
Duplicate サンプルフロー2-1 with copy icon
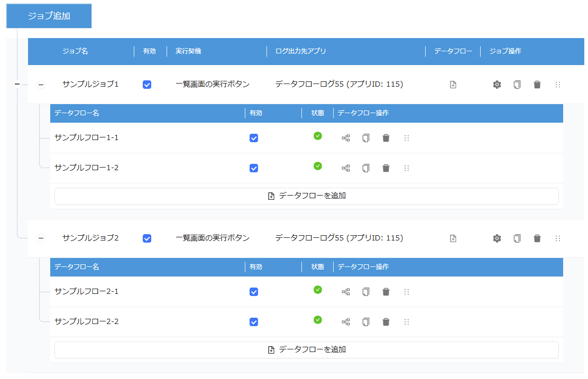pyautogui.click(x=366, y=292)
